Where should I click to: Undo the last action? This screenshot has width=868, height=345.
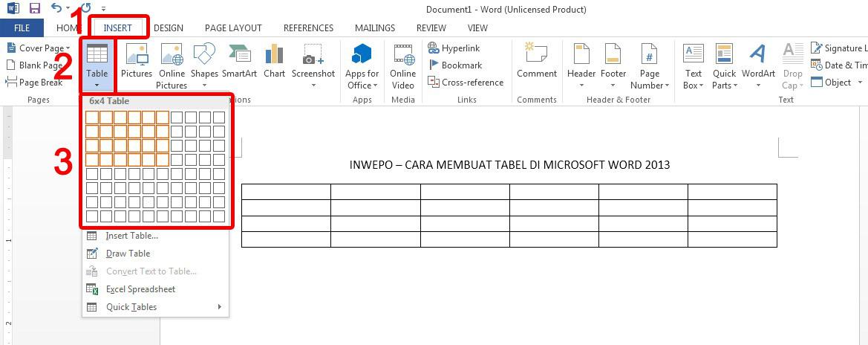coord(56,8)
